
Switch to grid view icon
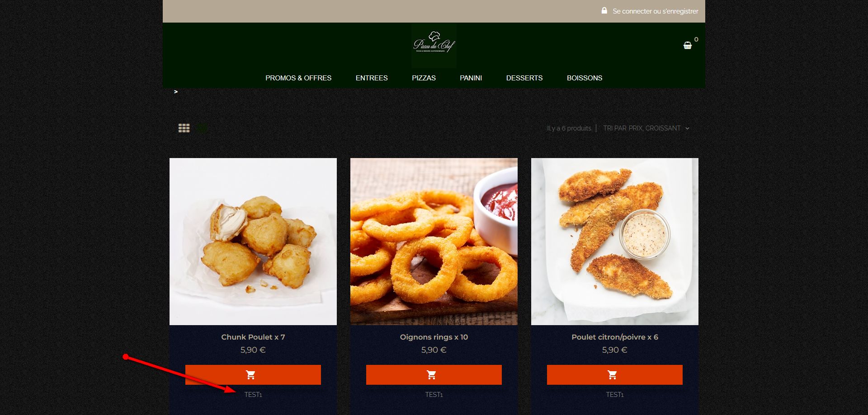(x=184, y=128)
